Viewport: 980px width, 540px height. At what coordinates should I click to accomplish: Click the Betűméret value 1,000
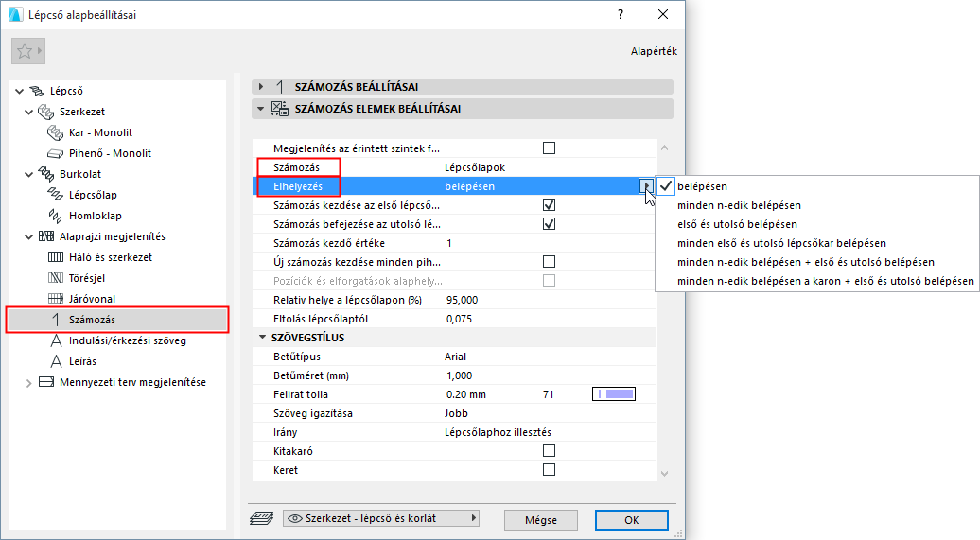click(460, 375)
